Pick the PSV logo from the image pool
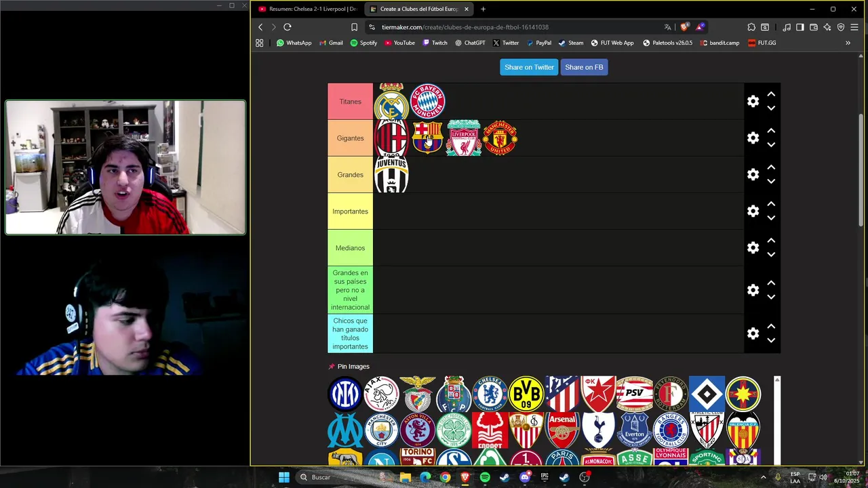 635,394
